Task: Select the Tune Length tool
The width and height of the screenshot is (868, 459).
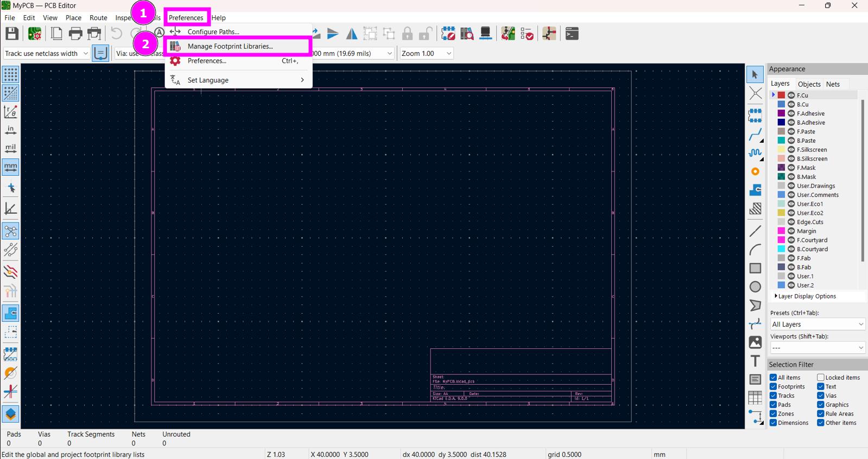Action: point(755,153)
